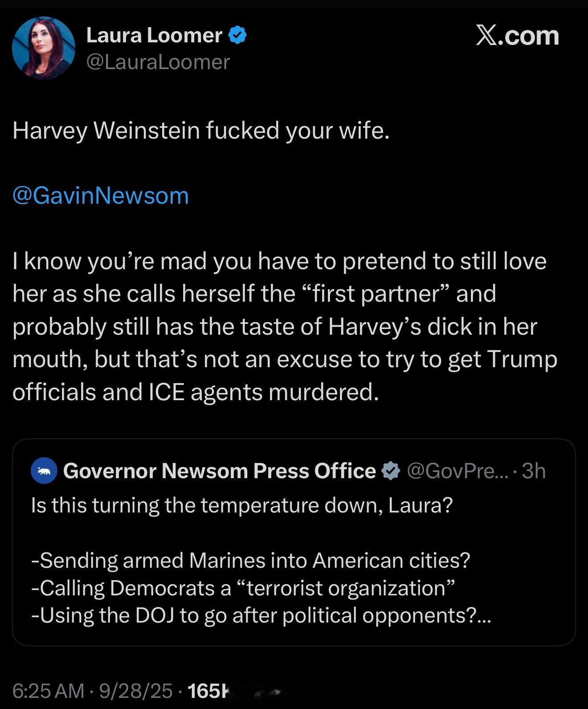Open the @GavinNewsom mention

pyautogui.click(x=101, y=196)
